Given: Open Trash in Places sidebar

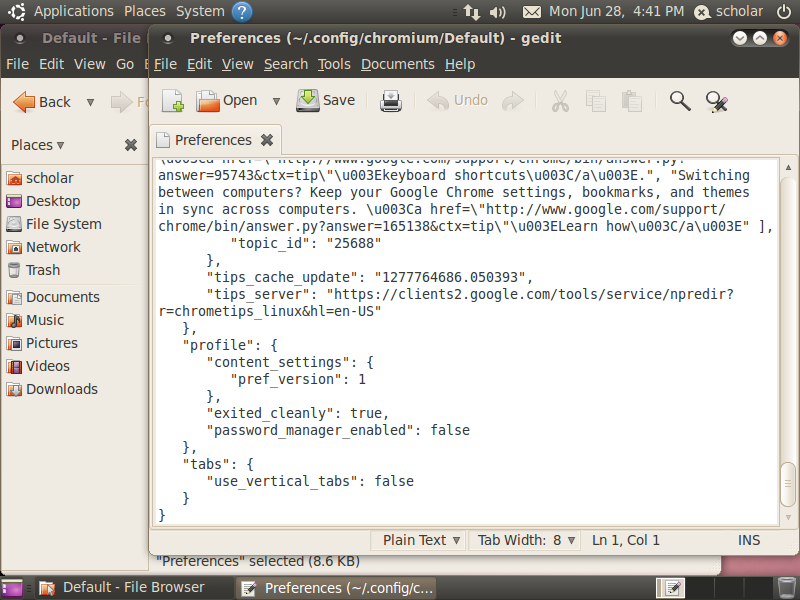Looking at the screenshot, I should pyautogui.click(x=34, y=270).
